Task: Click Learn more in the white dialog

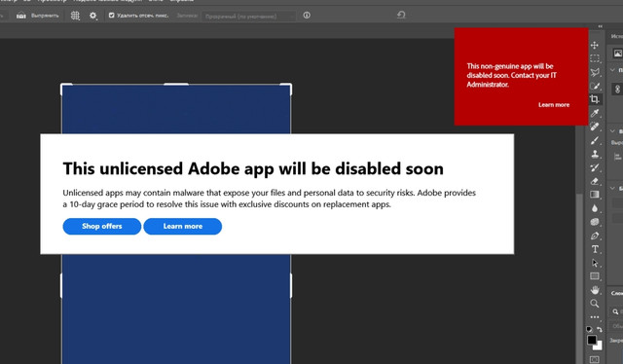Action: click(x=182, y=226)
